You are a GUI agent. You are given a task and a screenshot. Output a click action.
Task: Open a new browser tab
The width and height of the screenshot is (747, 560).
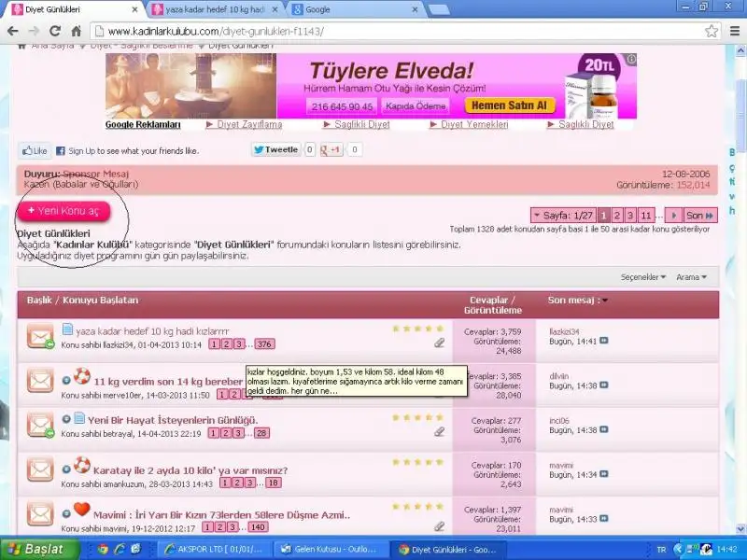pyautogui.click(x=439, y=9)
